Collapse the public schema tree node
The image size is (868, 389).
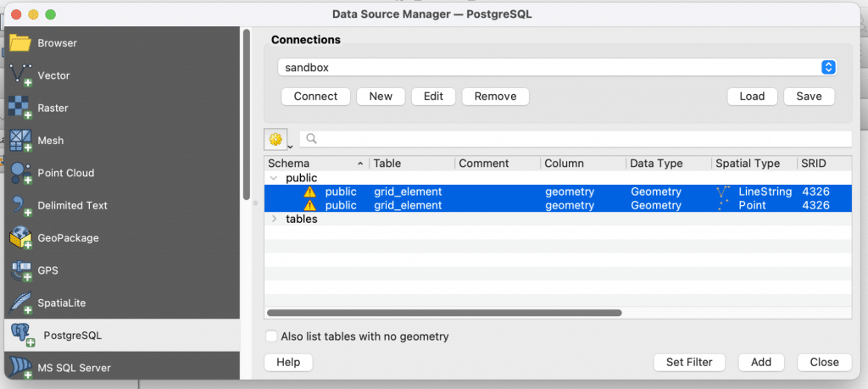point(273,178)
